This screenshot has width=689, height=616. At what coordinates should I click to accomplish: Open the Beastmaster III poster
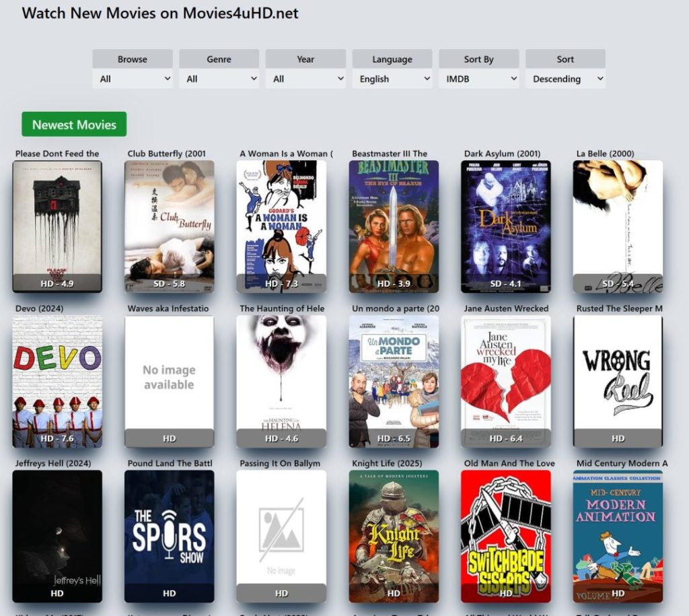pos(394,226)
